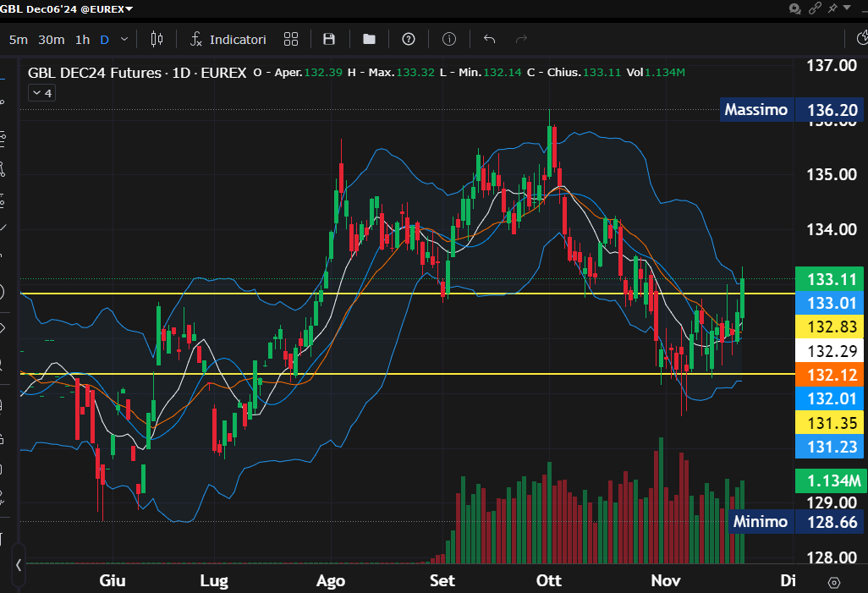Click the save chart floppy disk icon
Image resolution: width=868 pixels, height=593 pixels.
(329, 39)
